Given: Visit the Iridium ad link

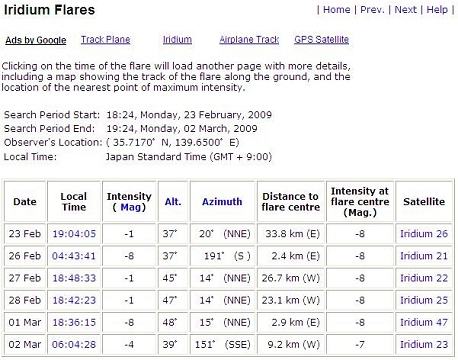Looking at the screenshot, I should coord(177,40).
